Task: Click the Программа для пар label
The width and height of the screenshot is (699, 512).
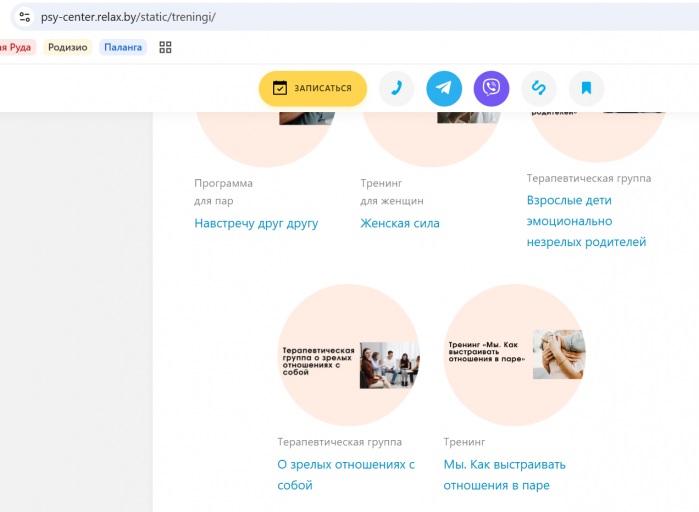Action: coord(223,192)
